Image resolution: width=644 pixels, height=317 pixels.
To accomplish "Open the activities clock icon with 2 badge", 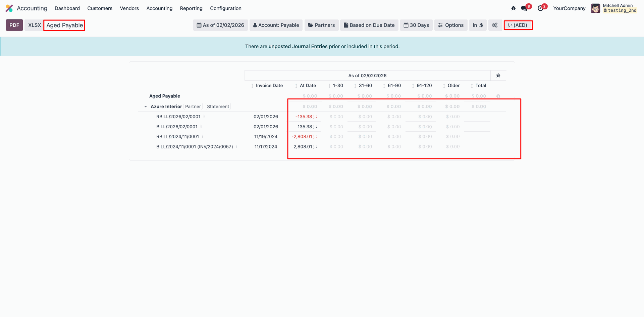I will tap(540, 8).
